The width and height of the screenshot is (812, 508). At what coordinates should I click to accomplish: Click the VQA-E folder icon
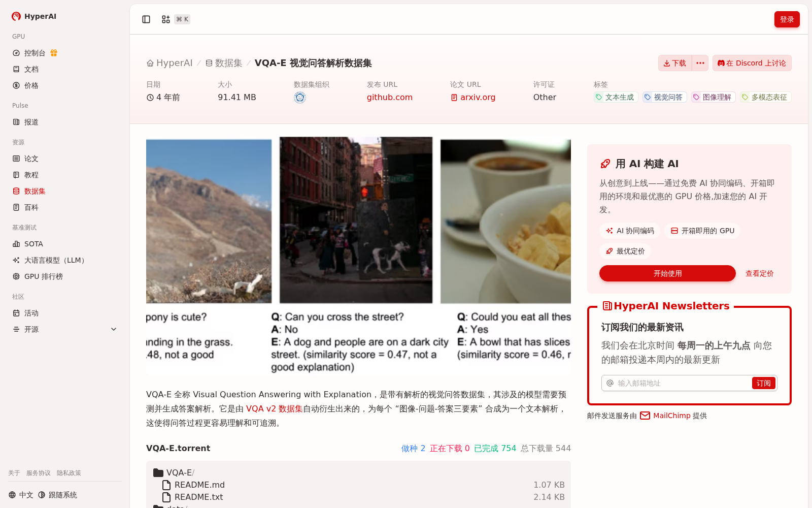[158, 472]
